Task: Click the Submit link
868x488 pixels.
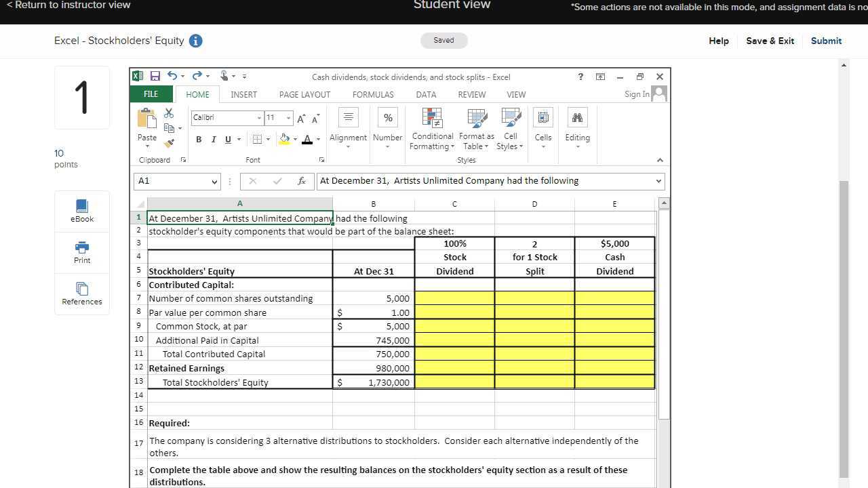Action: [826, 41]
